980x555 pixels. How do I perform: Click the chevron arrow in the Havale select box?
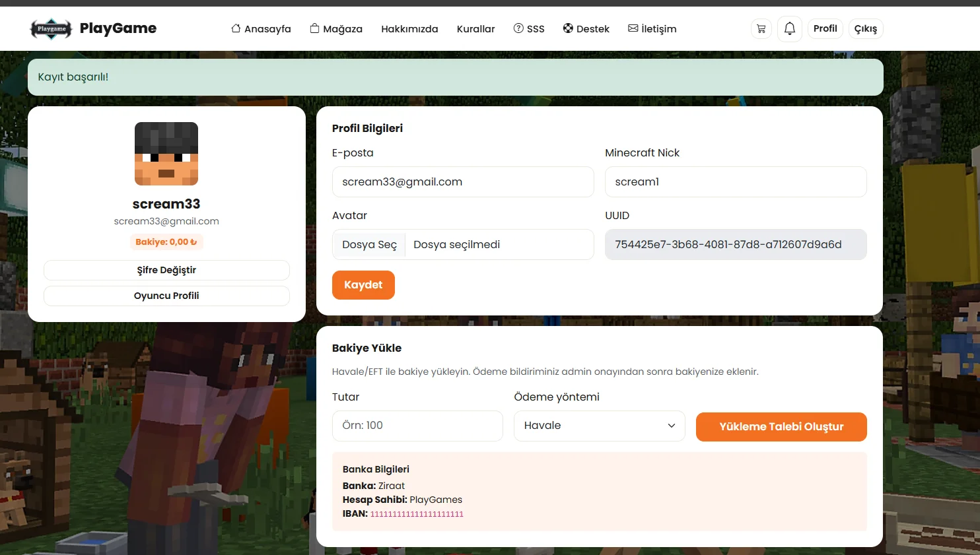click(x=672, y=426)
